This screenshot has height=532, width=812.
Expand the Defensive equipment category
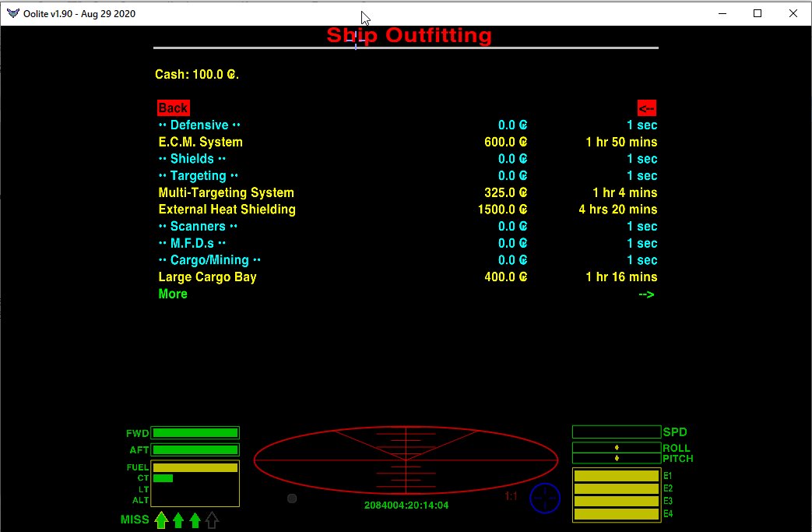(x=199, y=125)
